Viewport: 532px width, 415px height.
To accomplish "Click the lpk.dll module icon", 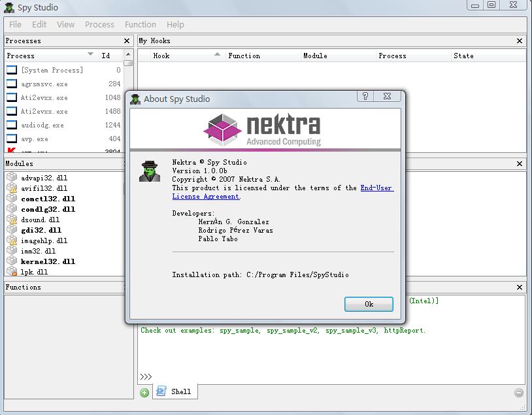I will click(12, 271).
